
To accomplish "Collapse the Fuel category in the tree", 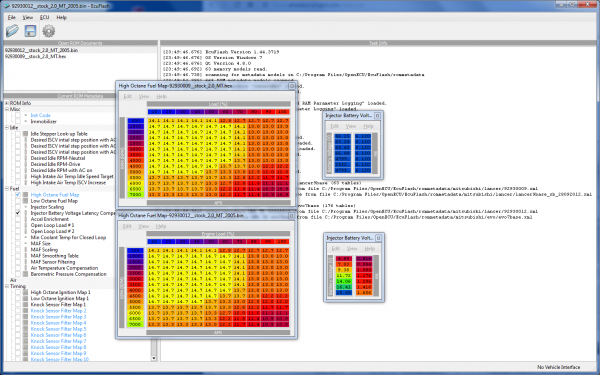I will (x=7, y=189).
